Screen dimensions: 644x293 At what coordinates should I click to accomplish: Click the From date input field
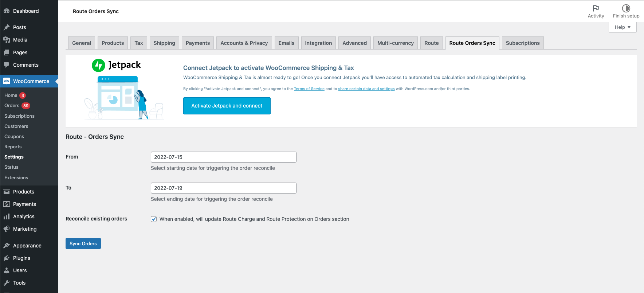223,157
